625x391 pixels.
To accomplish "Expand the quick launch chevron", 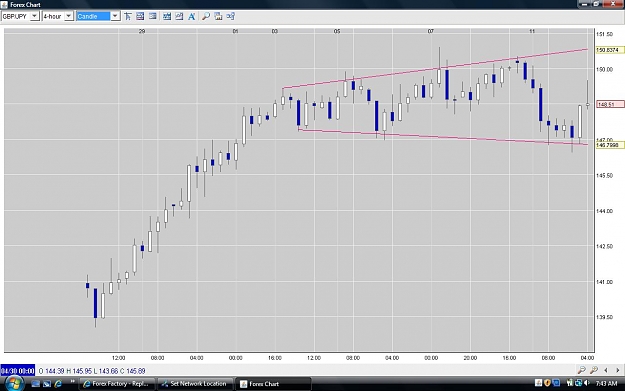I will (x=72, y=382).
